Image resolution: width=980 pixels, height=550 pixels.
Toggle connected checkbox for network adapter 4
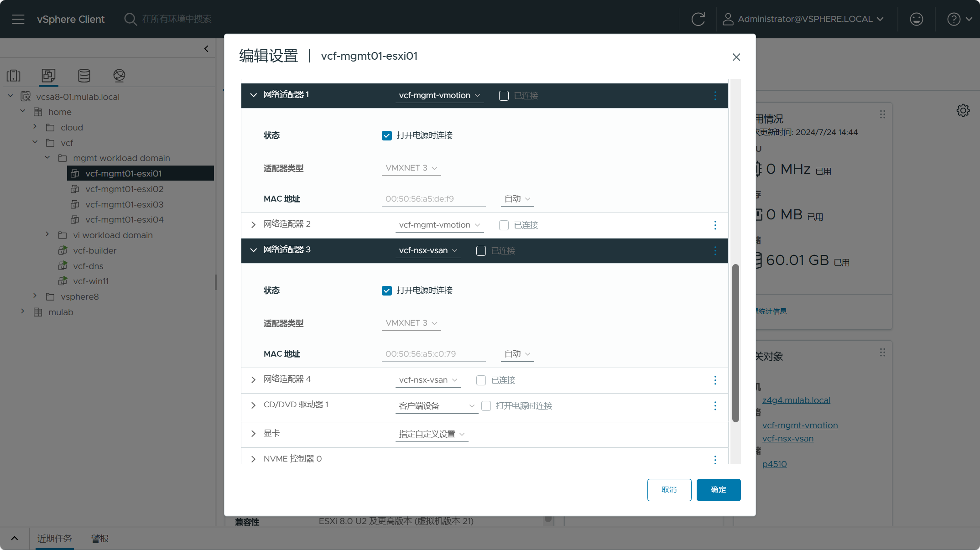pos(481,380)
